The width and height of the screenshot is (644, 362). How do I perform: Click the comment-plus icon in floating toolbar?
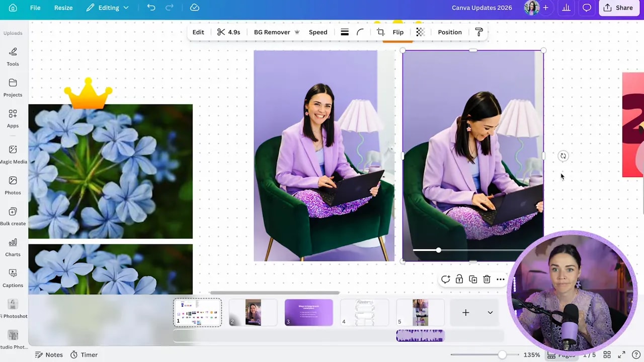pos(445,279)
